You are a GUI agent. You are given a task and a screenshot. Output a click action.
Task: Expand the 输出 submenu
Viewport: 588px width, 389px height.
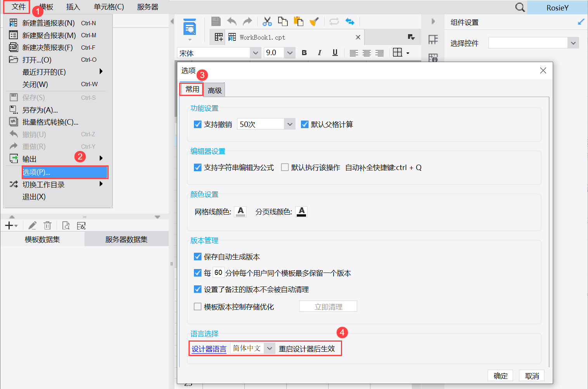[x=101, y=158]
